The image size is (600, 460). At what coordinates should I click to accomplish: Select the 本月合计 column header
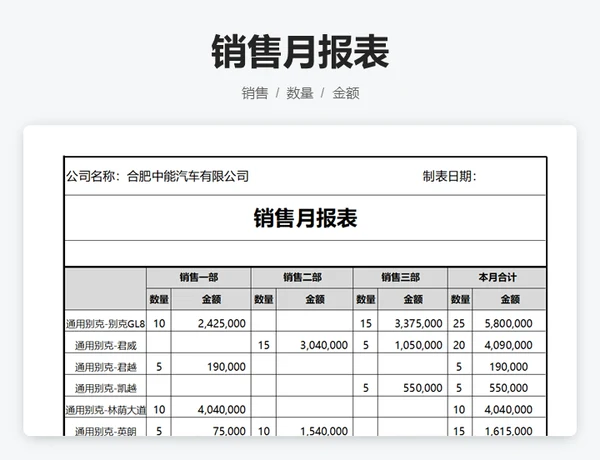pyautogui.click(x=497, y=277)
